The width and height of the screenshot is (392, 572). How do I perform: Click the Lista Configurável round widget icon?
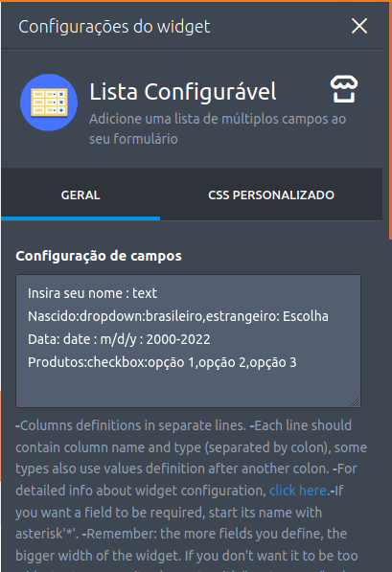49,103
